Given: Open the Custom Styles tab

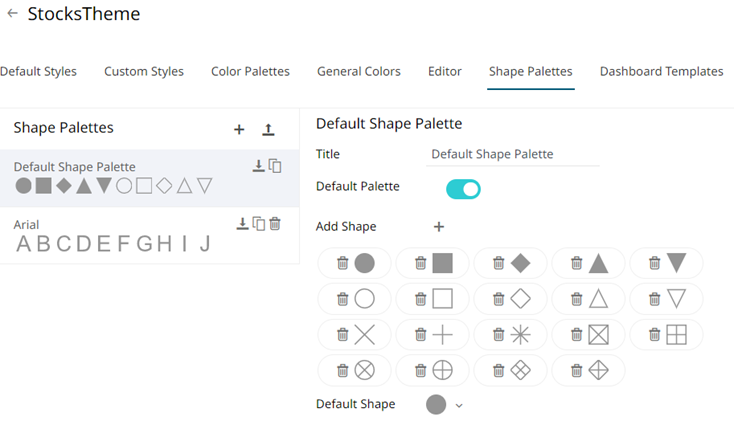Looking at the screenshot, I should (144, 71).
